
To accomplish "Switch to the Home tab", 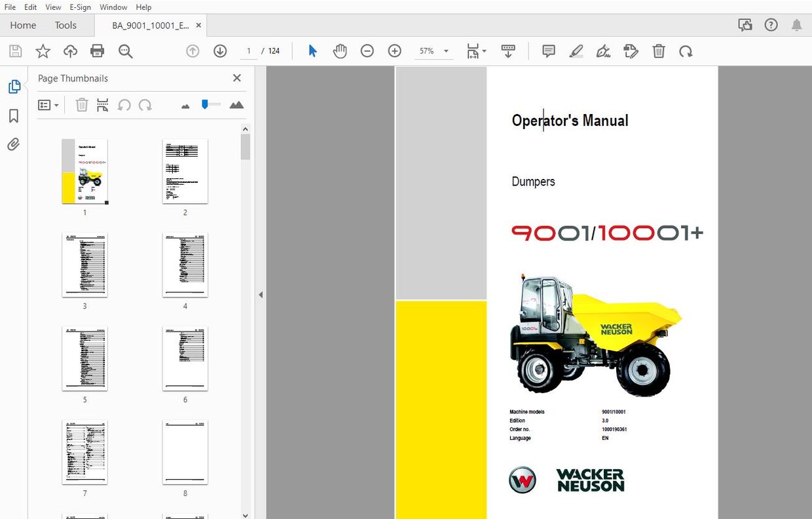I will 23,25.
